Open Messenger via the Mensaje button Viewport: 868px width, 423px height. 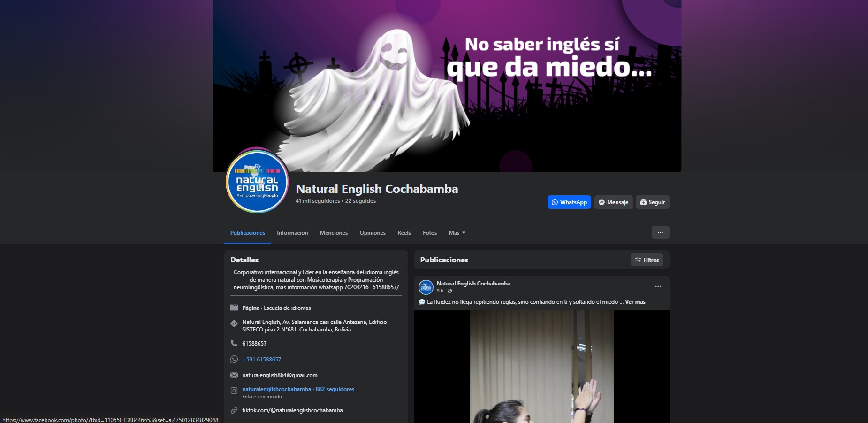pos(613,202)
